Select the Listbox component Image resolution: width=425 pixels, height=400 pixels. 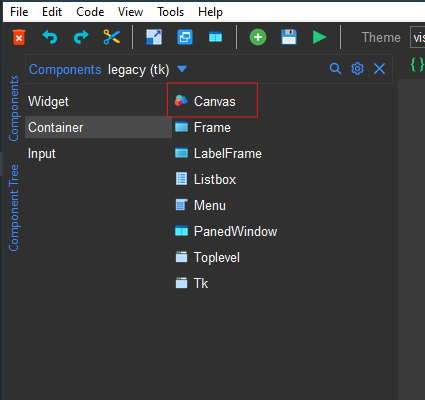tap(206, 179)
